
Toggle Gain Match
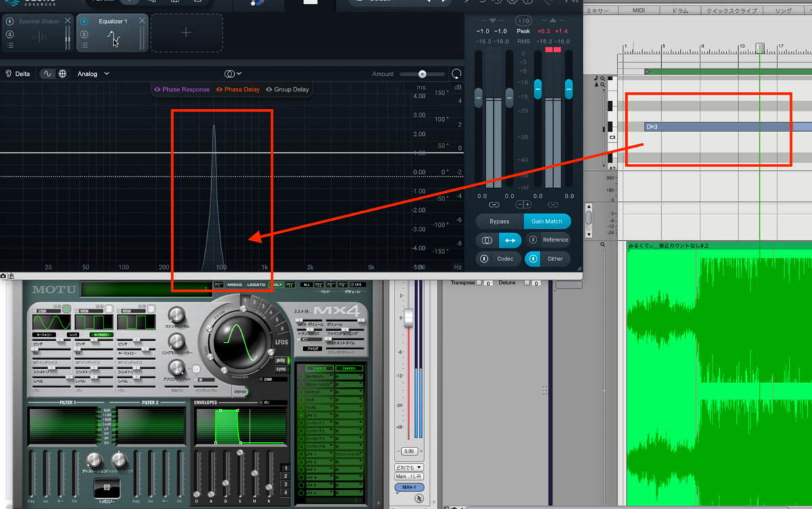click(x=547, y=221)
